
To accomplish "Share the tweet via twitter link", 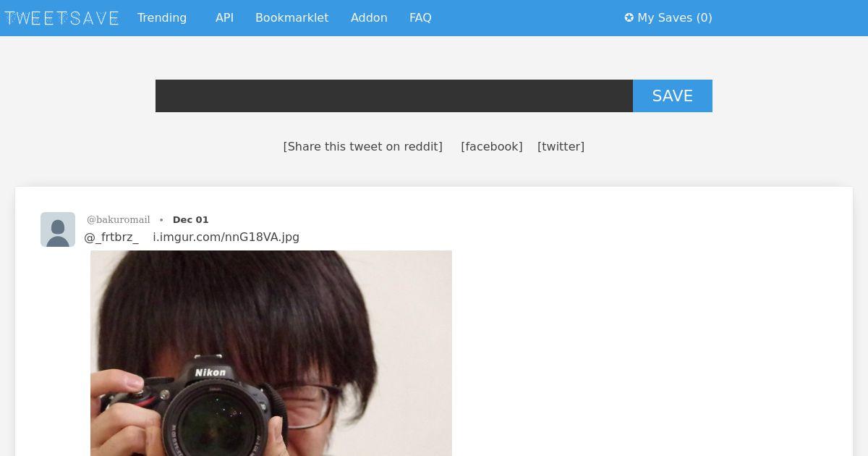I will coord(561,146).
